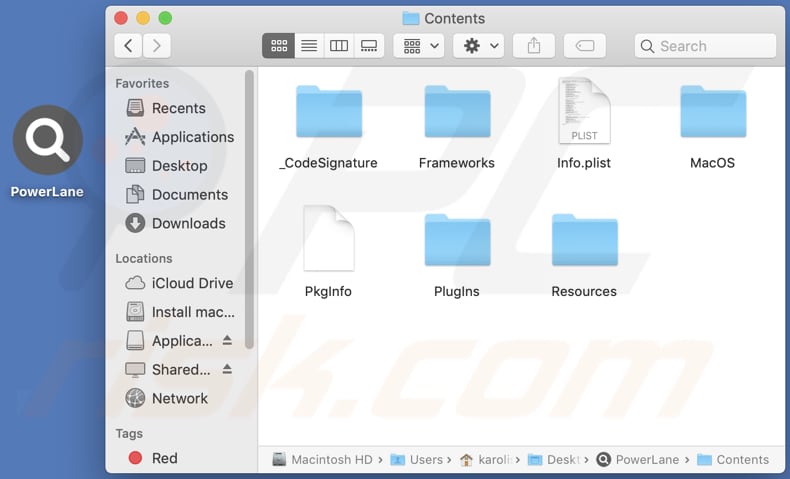The image size is (790, 479).
Task: Select the PkgInfo file
Action: (x=328, y=240)
